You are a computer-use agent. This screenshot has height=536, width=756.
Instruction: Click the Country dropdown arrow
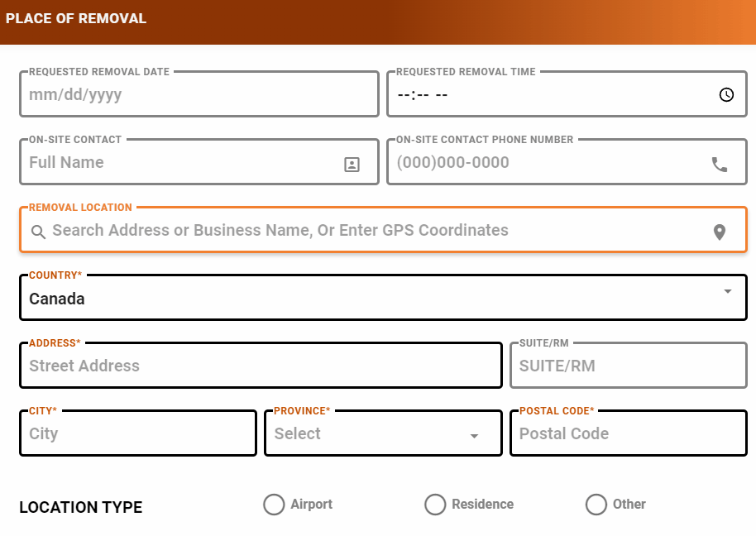click(728, 292)
